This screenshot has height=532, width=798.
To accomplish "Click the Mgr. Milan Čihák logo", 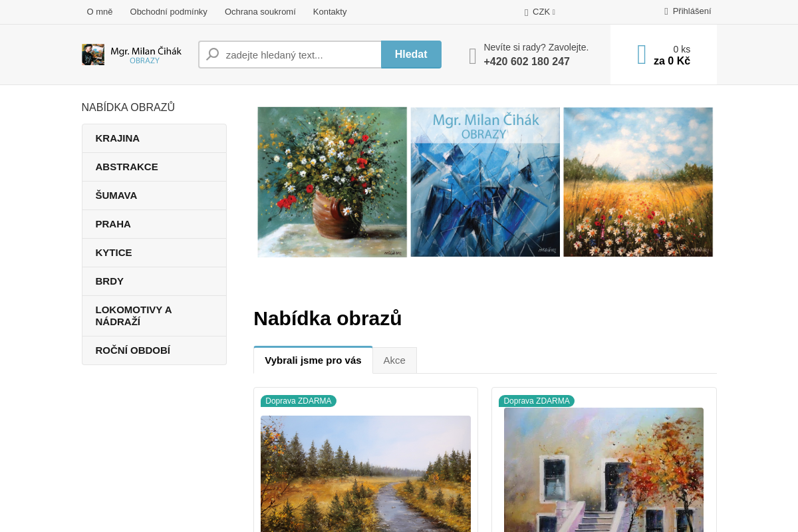I will (132, 55).
